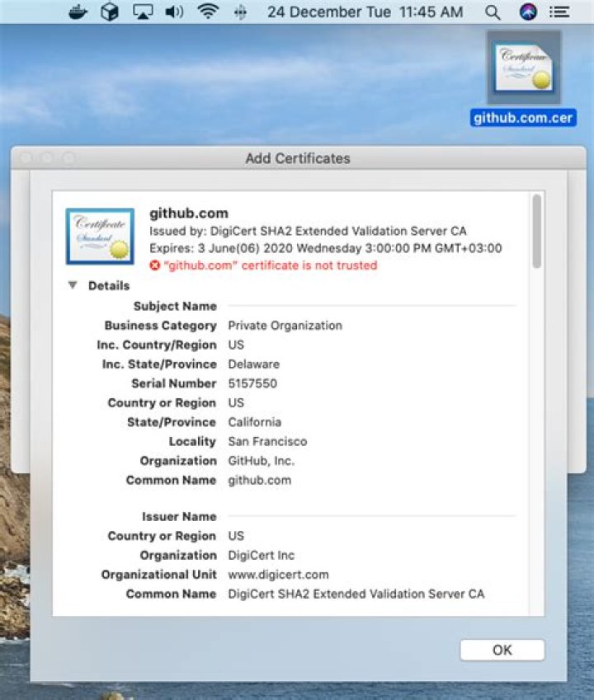Screen dimensions: 594x700
Task: Click the Issued by DigiCert line
Action: [x=308, y=231]
